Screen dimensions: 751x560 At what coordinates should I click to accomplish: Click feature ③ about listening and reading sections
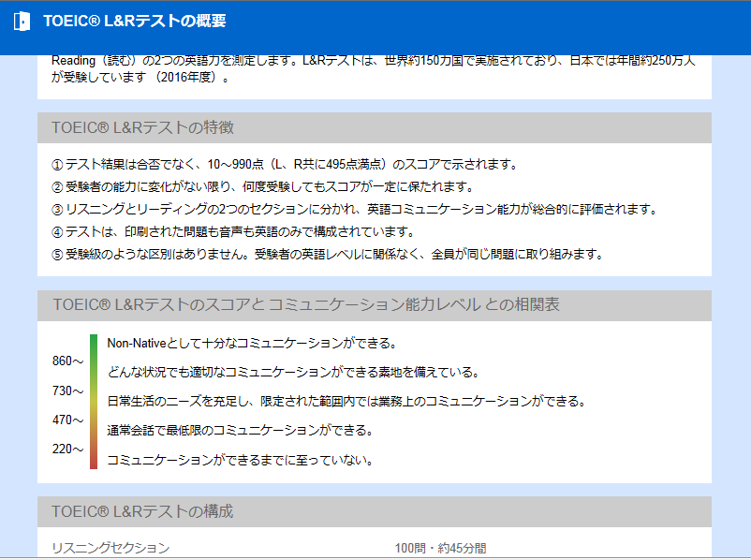355,210
